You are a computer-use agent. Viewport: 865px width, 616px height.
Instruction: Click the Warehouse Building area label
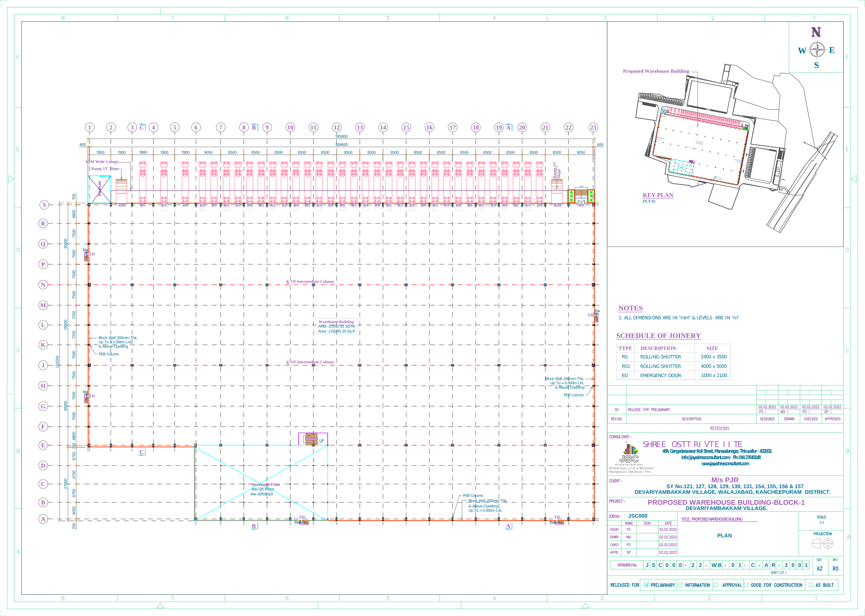pos(336,326)
